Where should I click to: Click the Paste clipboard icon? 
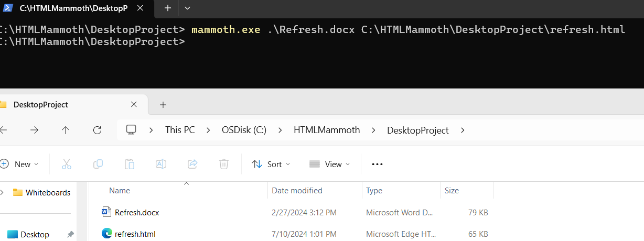point(130,164)
